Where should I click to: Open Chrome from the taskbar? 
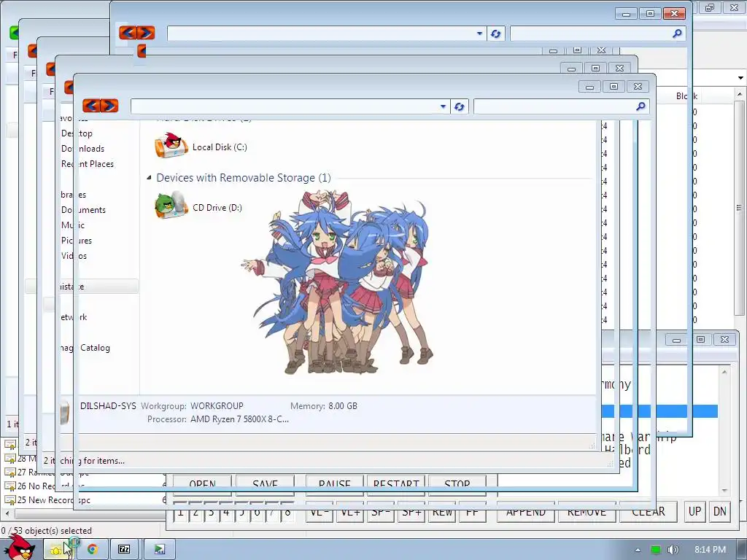tap(93, 550)
